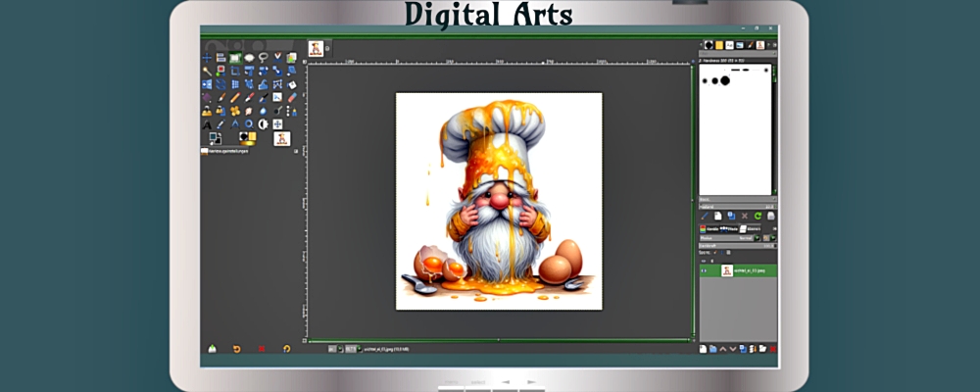The image size is (980, 392).
Task: Choose the Ellipse Select tool
Action: (x=249, y=58)
